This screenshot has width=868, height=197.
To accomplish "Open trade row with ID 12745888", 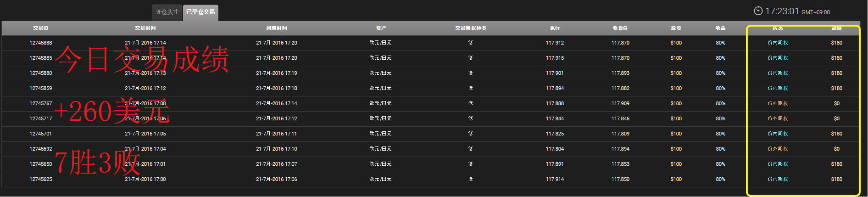I will coord(431,43).
